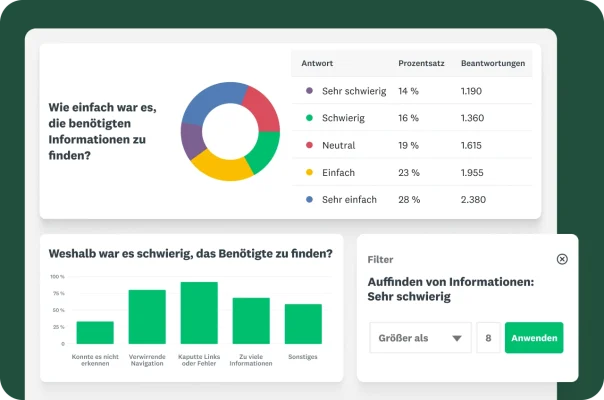Click the 'Antwort' column header

[x=317, y=63]
